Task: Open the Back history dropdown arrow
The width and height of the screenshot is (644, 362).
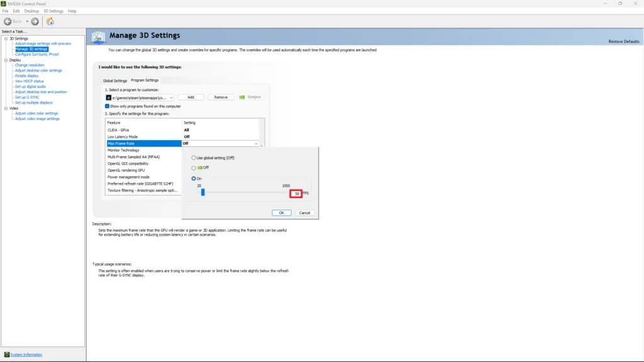Action: tap(26, 21)
